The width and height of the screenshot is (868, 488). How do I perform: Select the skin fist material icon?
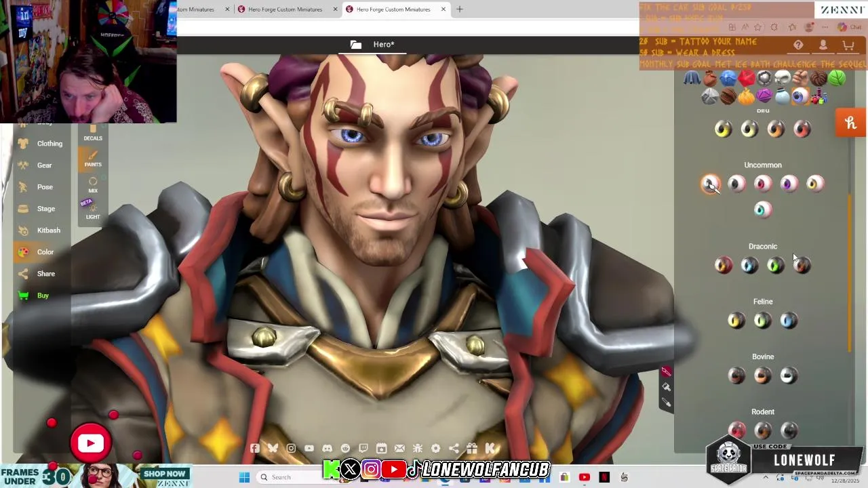[x=801, y=79]
